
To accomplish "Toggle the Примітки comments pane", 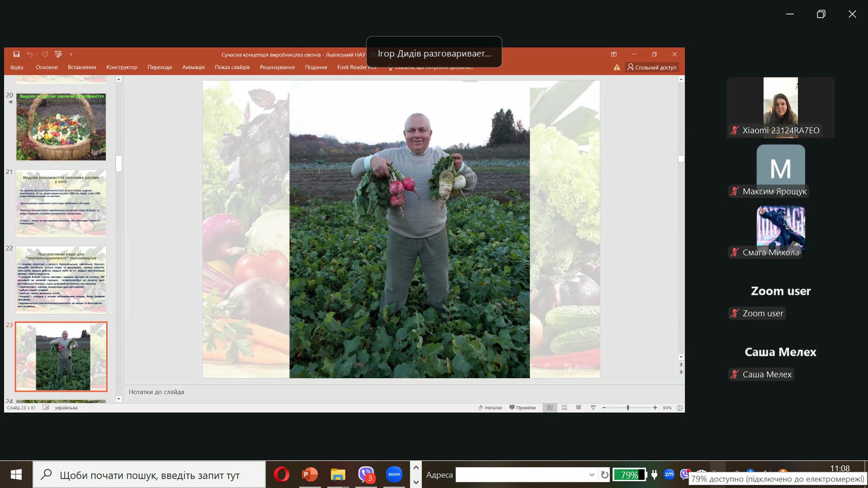I will [522, 408].
